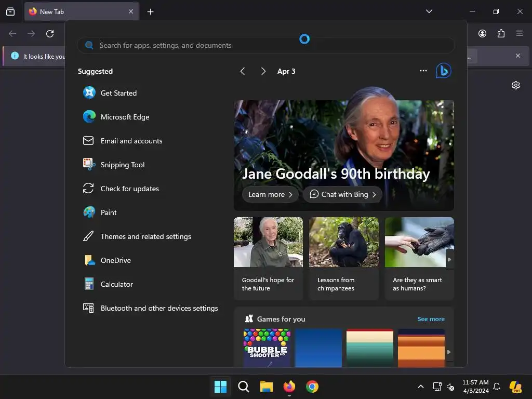Open New Tab page settings gear
The width and height of the screenshot is (532, 399).
point(516,85)
